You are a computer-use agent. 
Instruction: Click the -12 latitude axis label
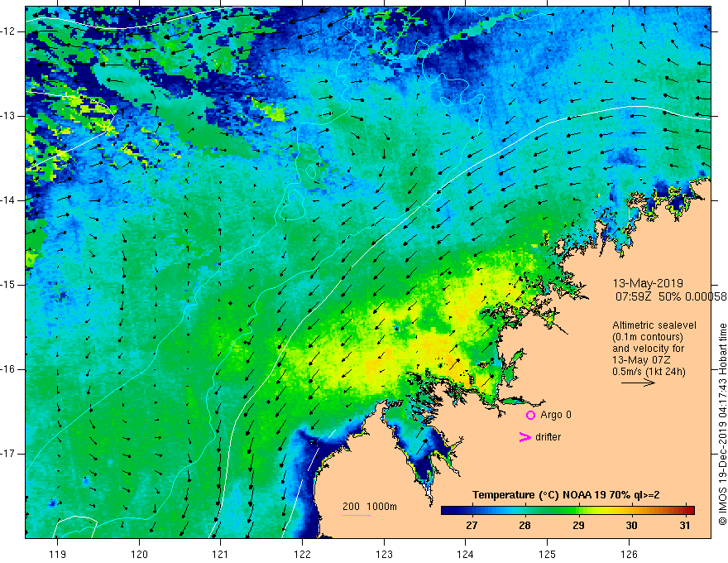click(9, 31)
